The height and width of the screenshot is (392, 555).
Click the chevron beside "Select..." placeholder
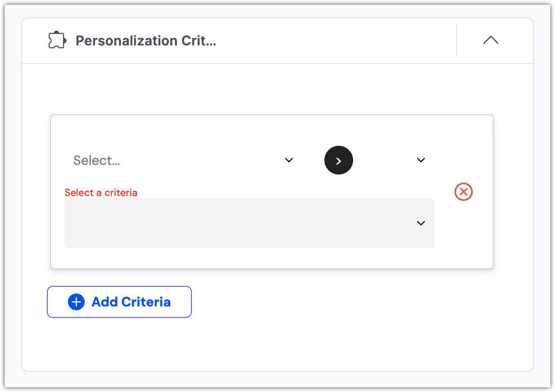(x=289, y=160)
